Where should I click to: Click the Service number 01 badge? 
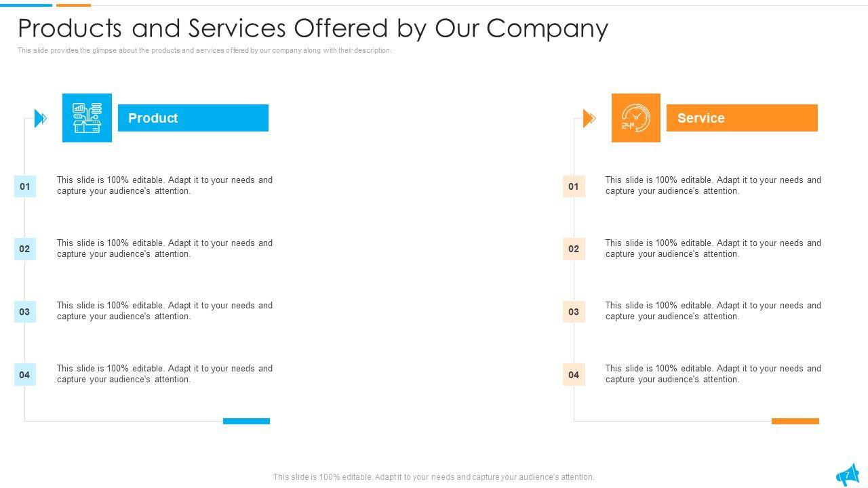[574, 186]
